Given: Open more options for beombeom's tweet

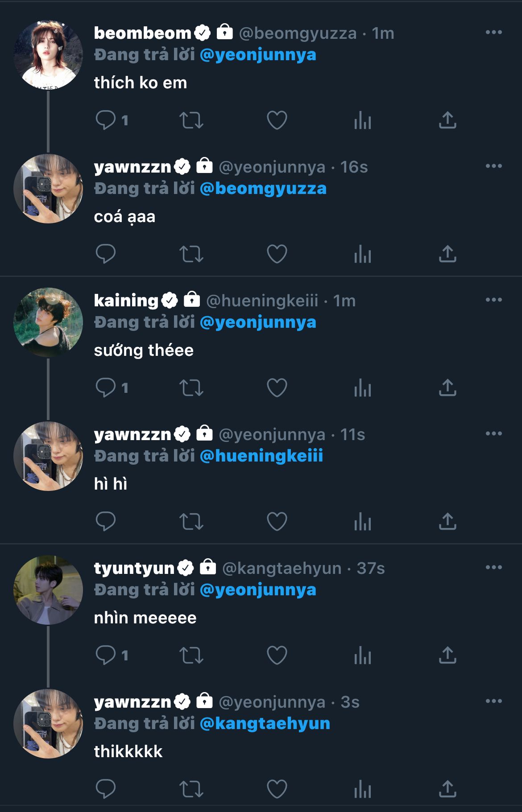Looking at the screenshot, I should tap(493, 33).
